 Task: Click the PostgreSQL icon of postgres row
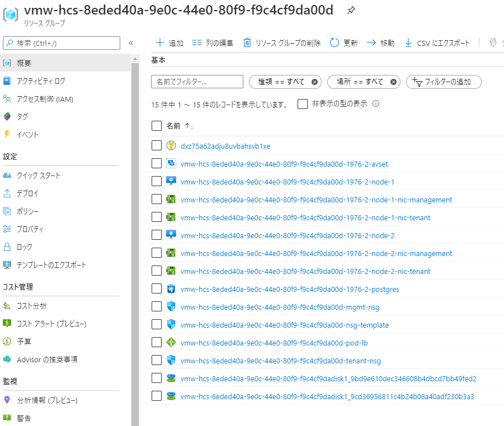[171, 289]
